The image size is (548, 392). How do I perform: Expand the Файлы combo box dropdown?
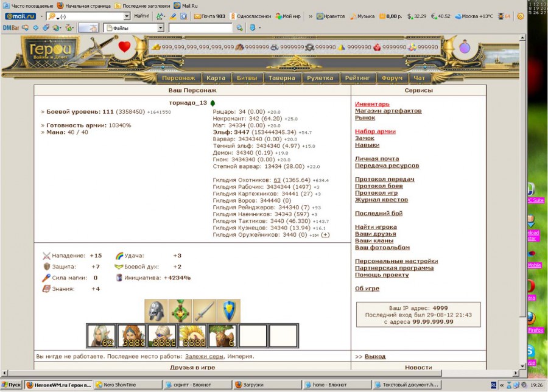click(161, 28)
